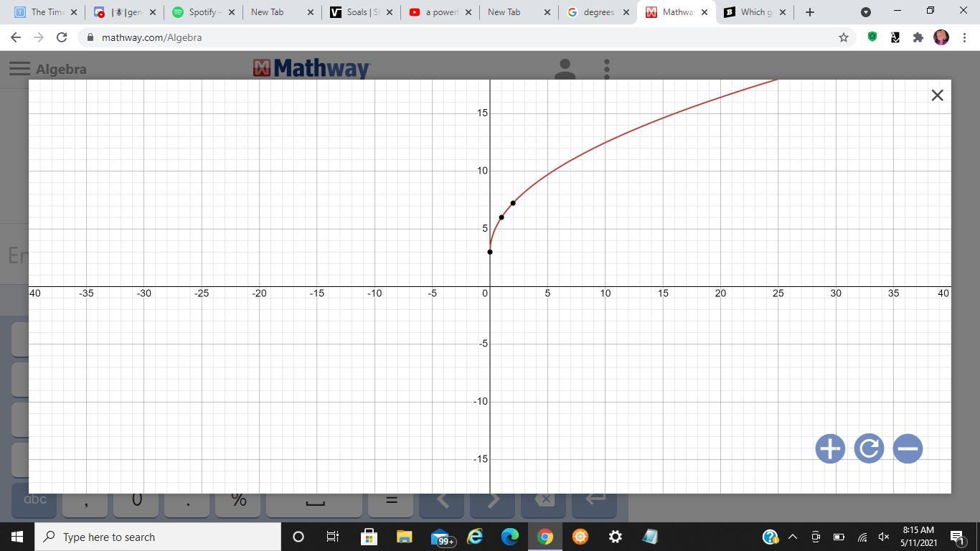The height and width of the screenshot is (551, 980).
Task: Click the graph point at x equals 2
Action: click(x=513, y=203)
